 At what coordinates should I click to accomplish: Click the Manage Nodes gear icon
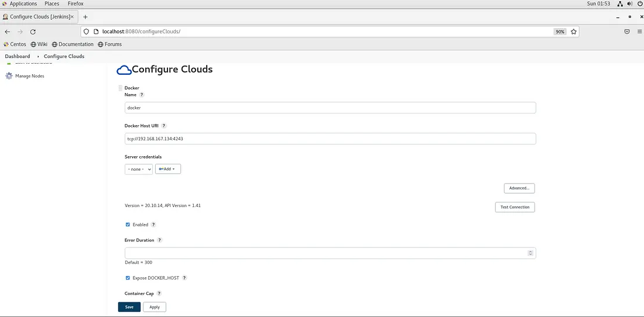coord(9,76)
